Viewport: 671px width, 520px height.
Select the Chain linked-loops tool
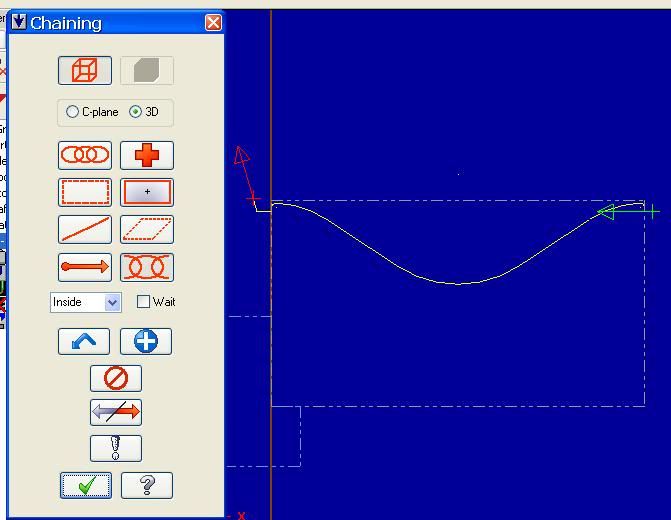click(85, 155)
